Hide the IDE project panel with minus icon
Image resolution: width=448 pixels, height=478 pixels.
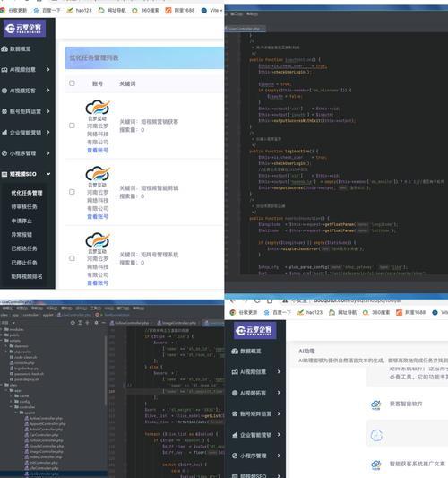point(103,323)
